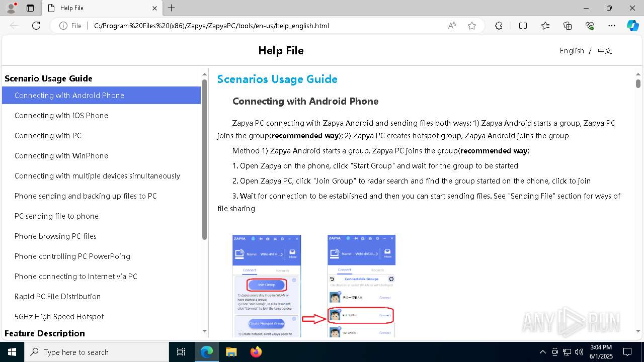Open the Extensions puzzle icon
644x362 pixels.
point(499,26)
